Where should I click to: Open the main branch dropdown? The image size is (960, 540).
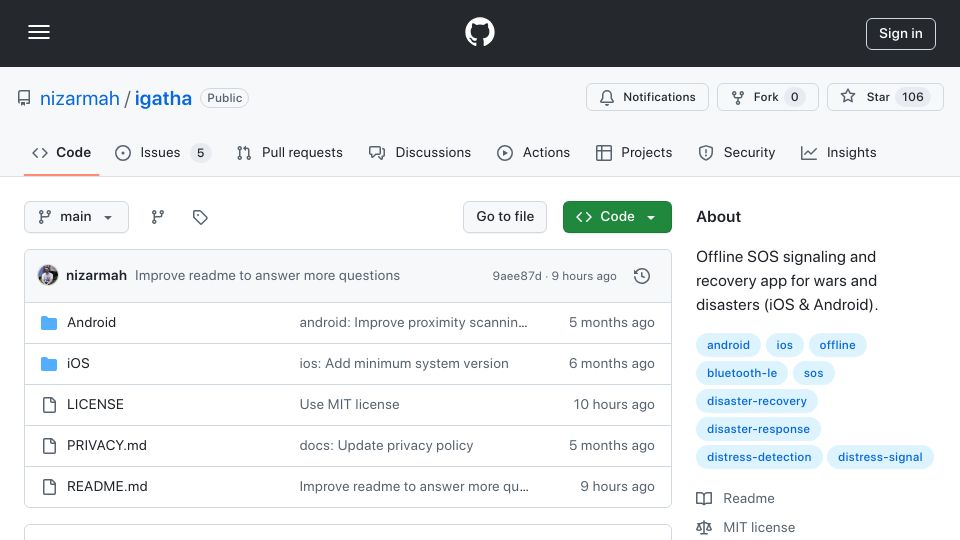coord(77,217)
